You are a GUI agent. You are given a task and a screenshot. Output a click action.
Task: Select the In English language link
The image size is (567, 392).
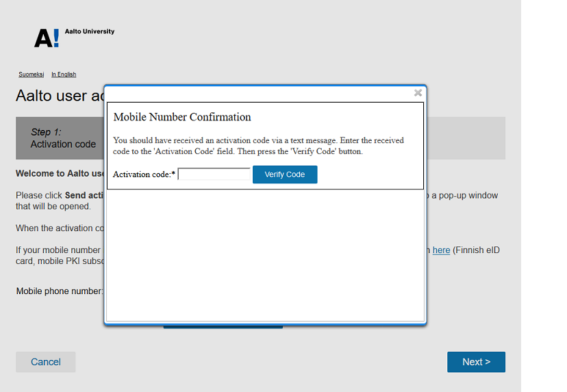pos(64,75)
